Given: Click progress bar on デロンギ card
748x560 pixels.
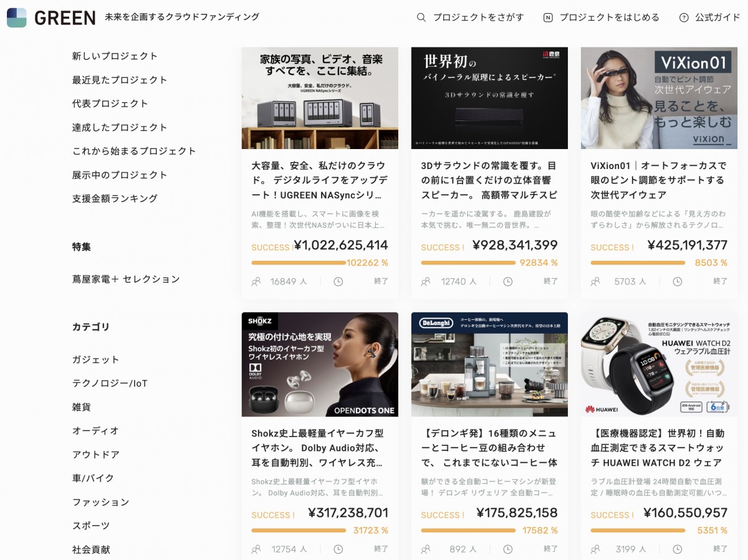Looking at the screenshot, I should [x=468, y=531].
